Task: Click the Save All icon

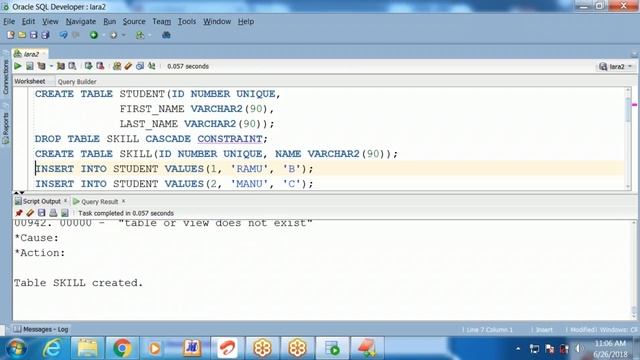Action: (x=45, y=35)
